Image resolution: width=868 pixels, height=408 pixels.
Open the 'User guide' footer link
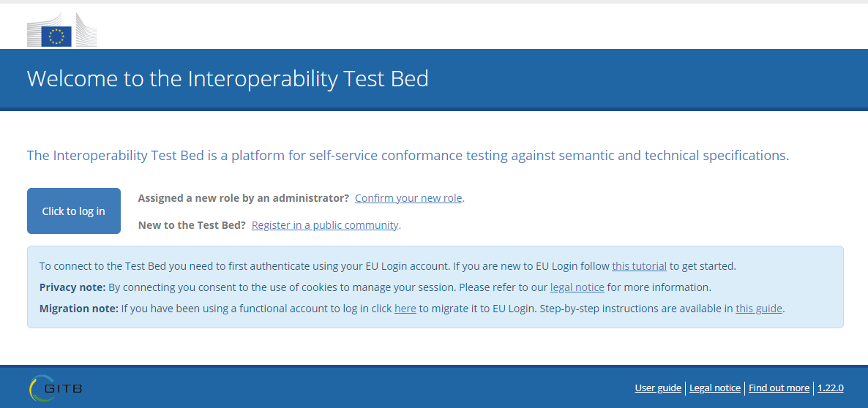coord(658,388)
